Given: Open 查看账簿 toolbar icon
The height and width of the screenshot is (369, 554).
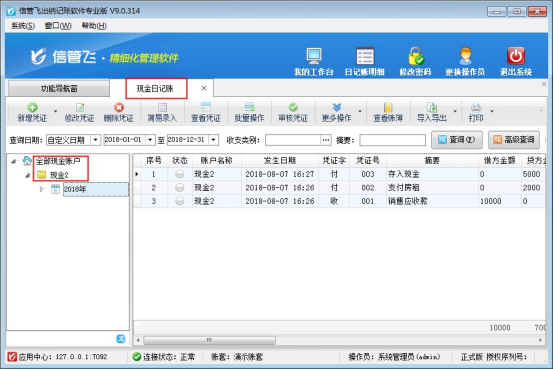Looking at the screenshot, I should 388,107.
